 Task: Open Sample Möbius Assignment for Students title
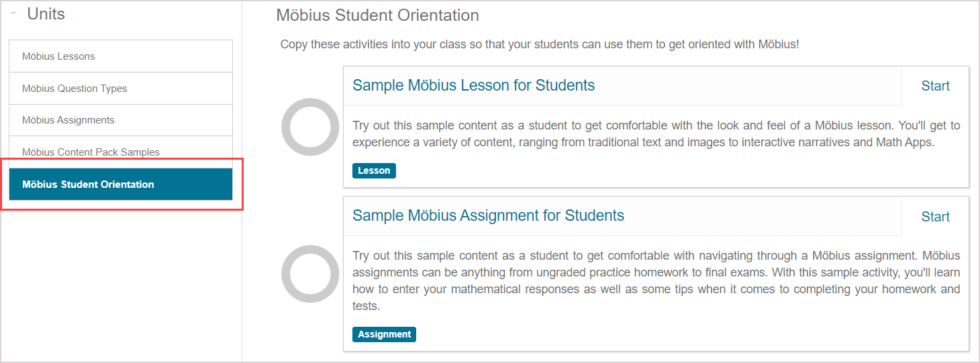coord(488,215)
